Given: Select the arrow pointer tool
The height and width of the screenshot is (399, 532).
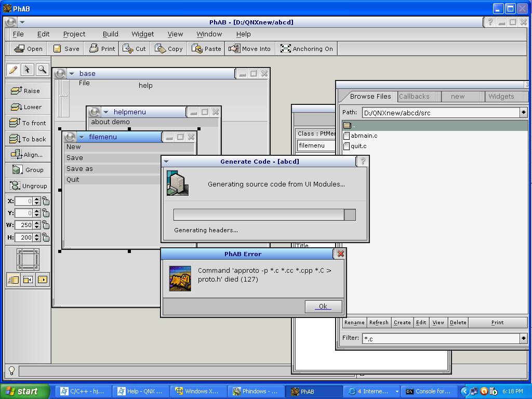Looking at the screenshot, I should (28, 70).
